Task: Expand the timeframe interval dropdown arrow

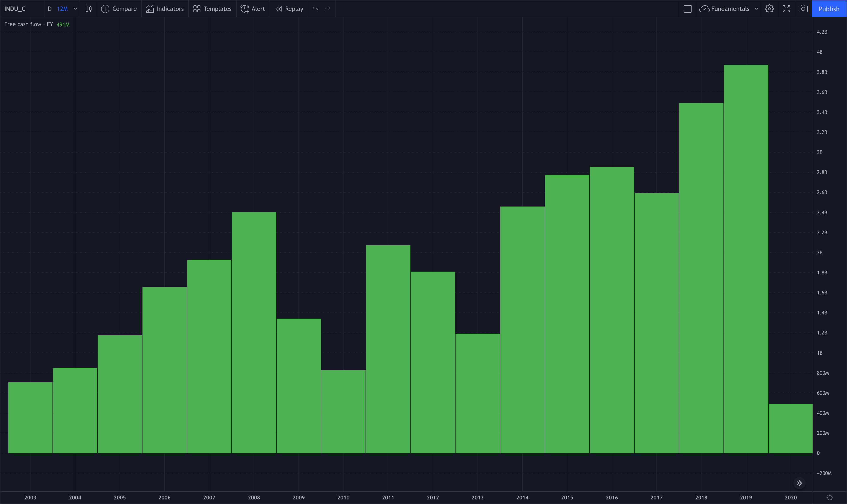Action: click(75, 9)
